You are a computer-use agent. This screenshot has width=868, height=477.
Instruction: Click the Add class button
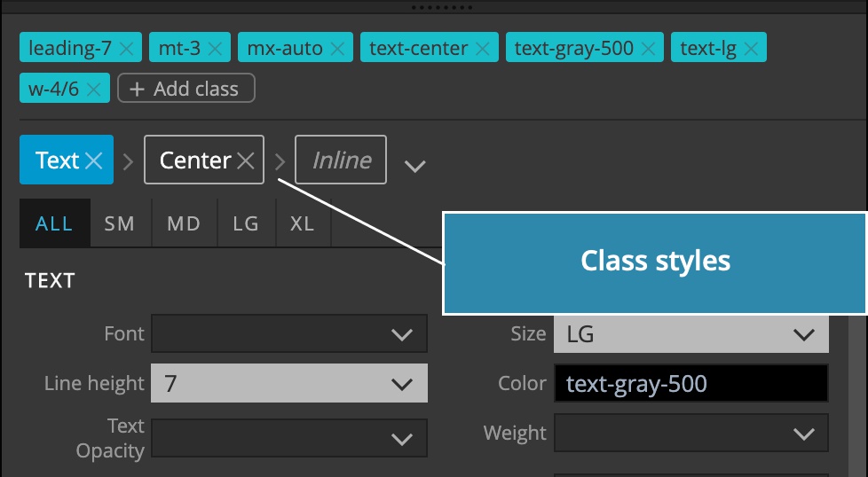point(186,89)
